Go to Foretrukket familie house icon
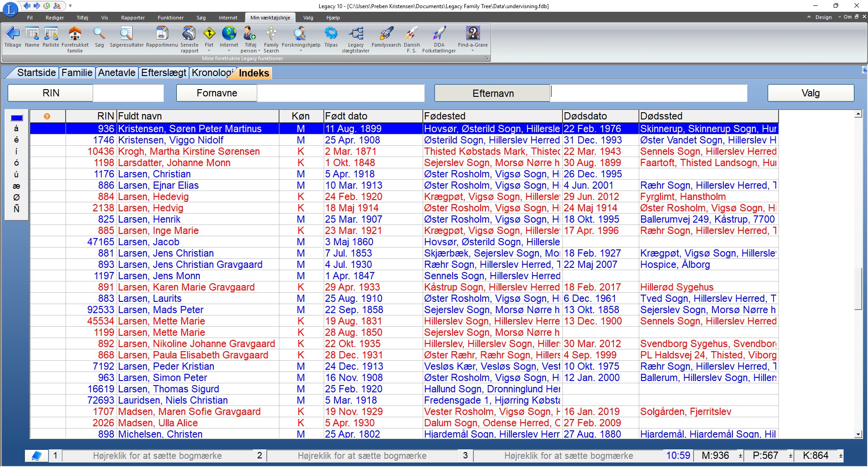The image size is (868, 467). 75,34
